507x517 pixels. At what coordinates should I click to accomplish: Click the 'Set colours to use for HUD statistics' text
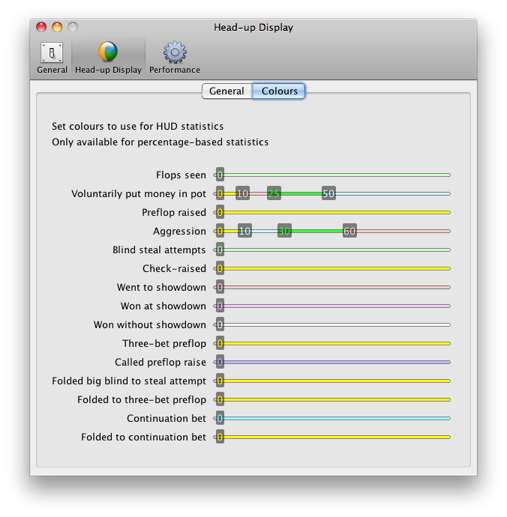tap(137, 126)
